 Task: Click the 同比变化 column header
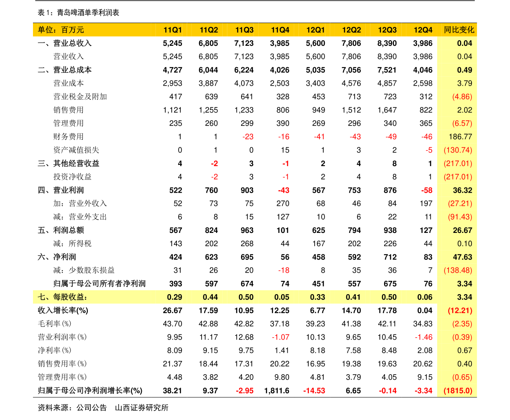[x=459, y=30]
